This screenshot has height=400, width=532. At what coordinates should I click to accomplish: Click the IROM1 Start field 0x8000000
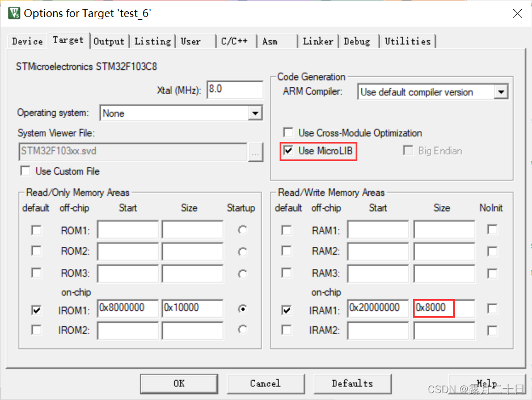(x=128, y=308)
